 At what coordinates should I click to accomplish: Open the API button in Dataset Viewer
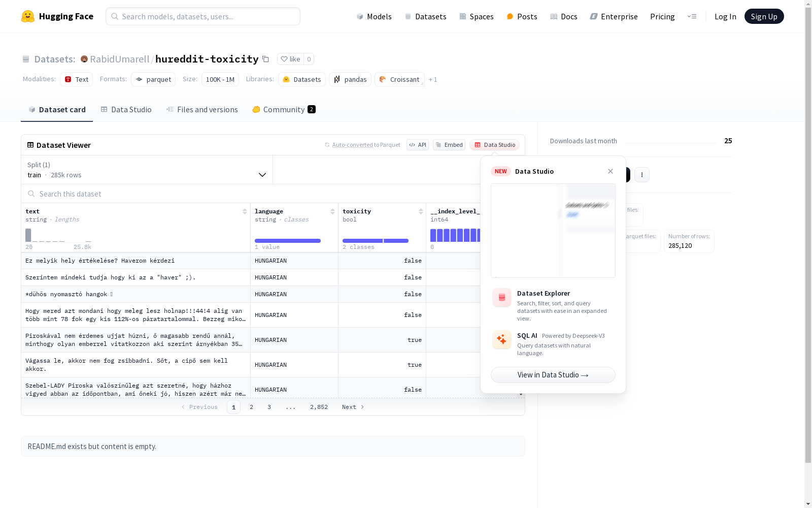[x=418, y=145]
